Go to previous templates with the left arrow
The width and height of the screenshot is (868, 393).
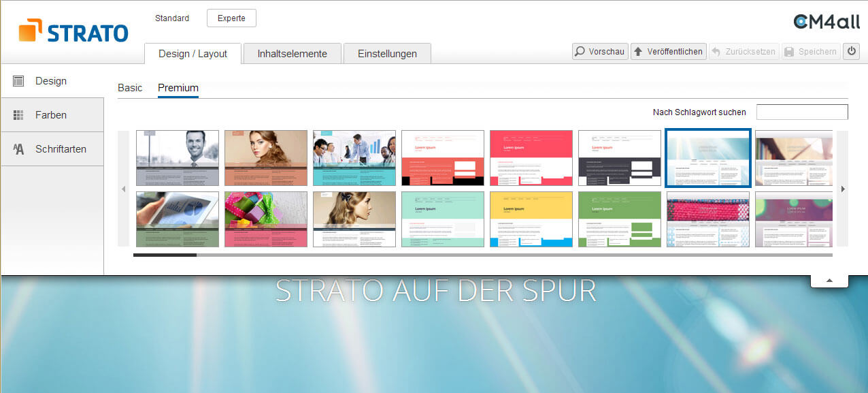(124, 189)
